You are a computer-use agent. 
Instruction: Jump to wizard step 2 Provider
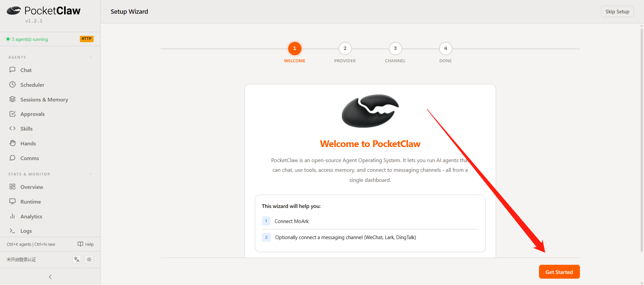pos(345,49)
